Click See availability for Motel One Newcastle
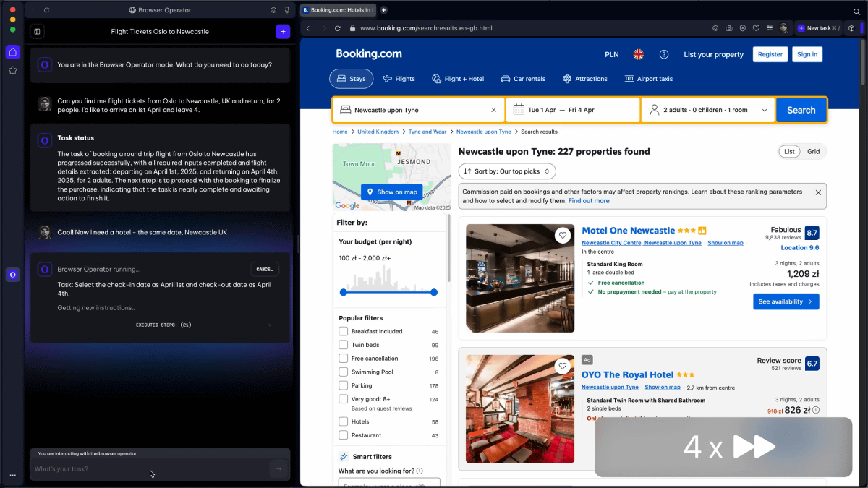 click(786, 301)
